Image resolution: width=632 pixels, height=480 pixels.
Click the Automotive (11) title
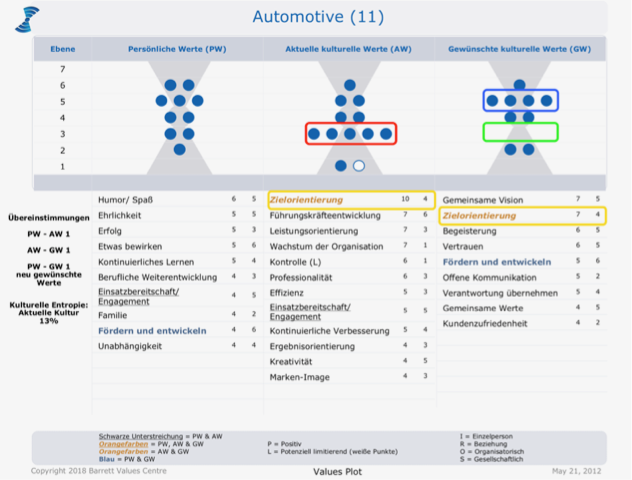317,17
